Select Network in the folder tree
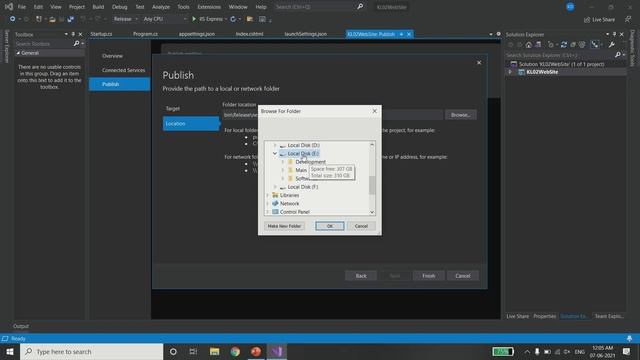 pyautogui.click(x=289, y=203)
